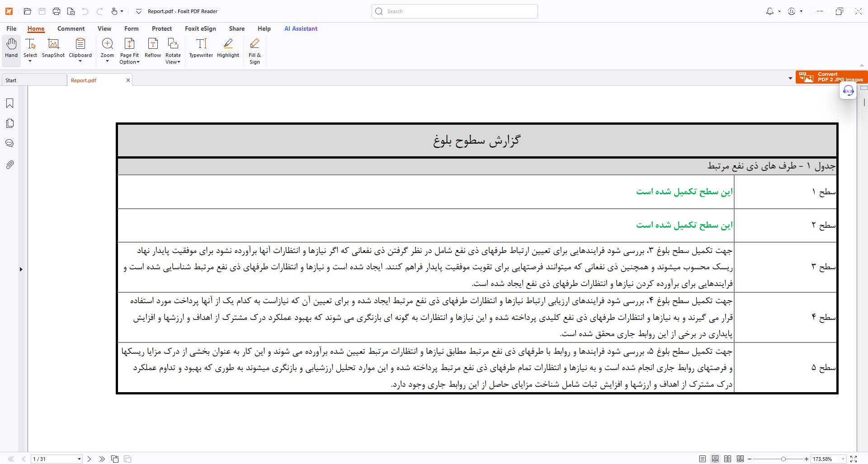
Task: Switch to facing pages view mode
Action: [x=727, y=459]
